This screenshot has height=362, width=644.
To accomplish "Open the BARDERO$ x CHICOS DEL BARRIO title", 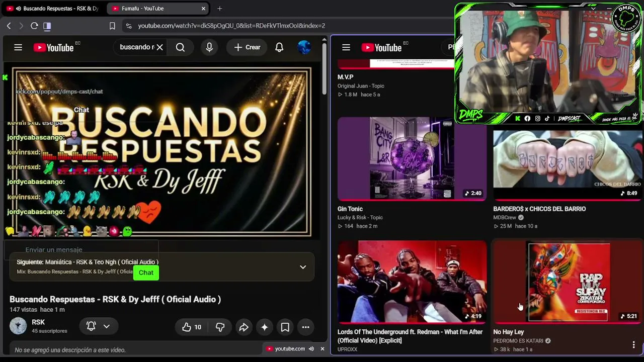I will (x=539, y=209).
